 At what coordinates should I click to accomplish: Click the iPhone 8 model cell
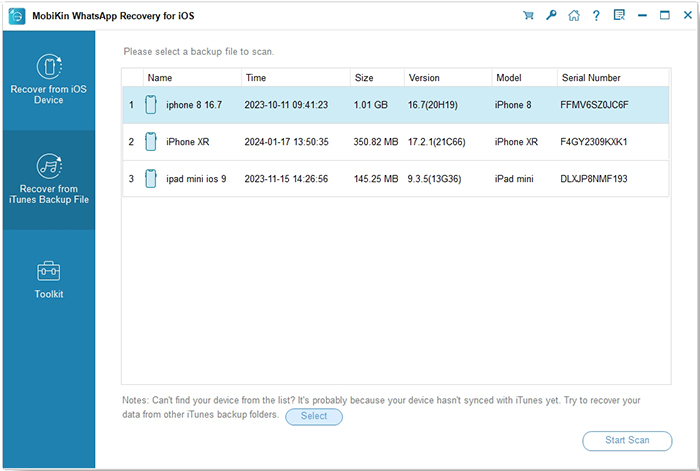tap(513, 105)
